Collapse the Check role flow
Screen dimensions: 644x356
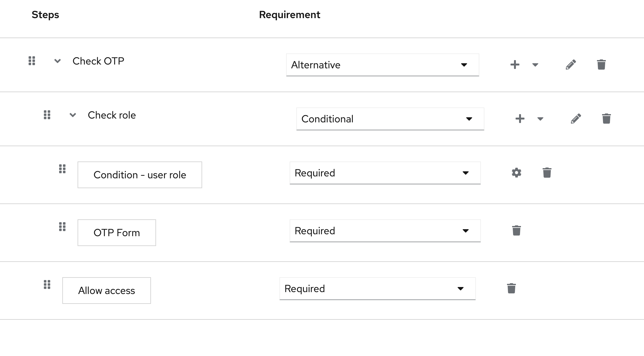tap(72, 115)
